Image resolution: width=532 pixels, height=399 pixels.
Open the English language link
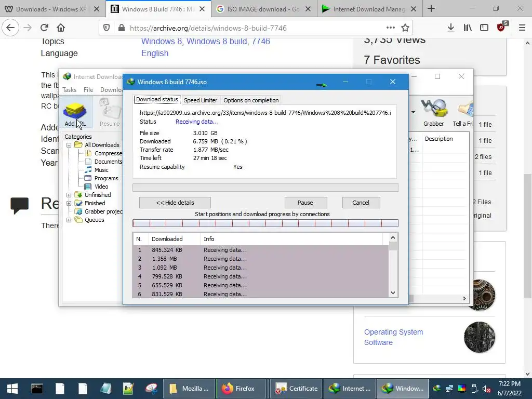pyautogui.click(x=155, y=54)
